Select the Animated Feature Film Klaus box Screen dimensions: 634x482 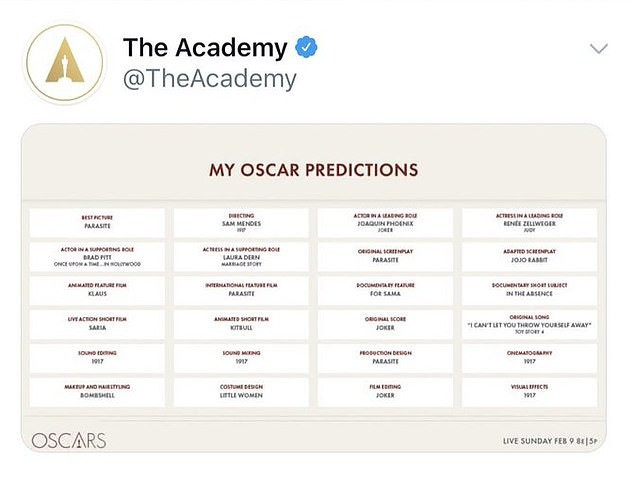[x=97, y=290]
